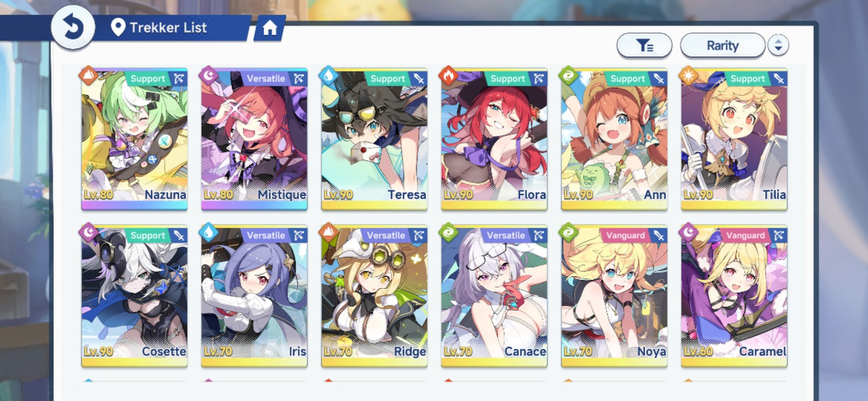Open Iris character card
Image resolution: width=868 pixels, height=401 pixels.
point(254,296)
